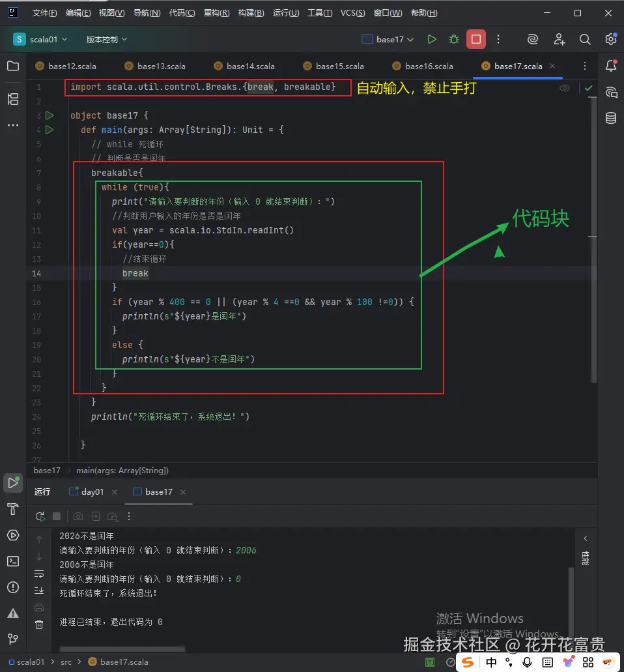The width and height of the screenshot is (624, 672).
Task: Open the Project folder tool window
Action: [13, 66]
